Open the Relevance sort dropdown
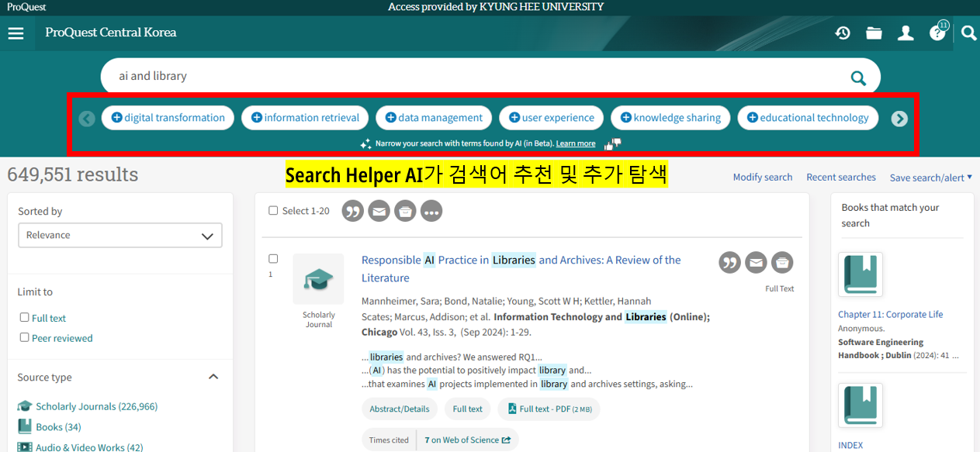The height and width of the screenshot is (452, 980). (x=120, y=235)
